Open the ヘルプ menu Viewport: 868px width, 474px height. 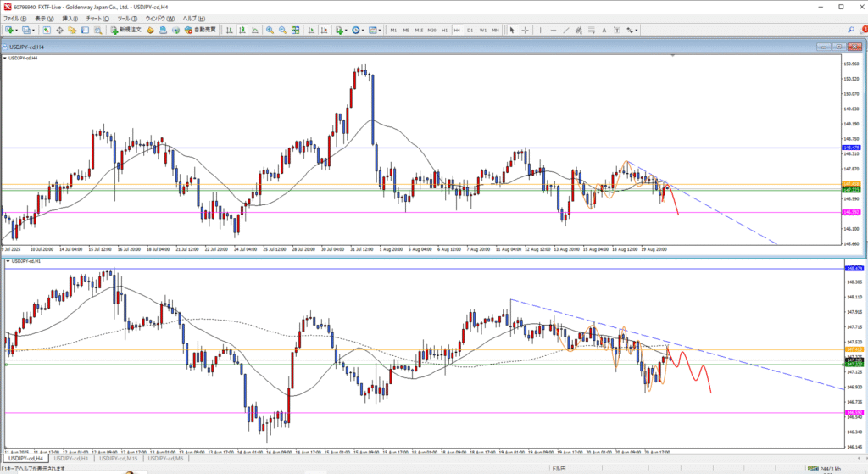194,19
